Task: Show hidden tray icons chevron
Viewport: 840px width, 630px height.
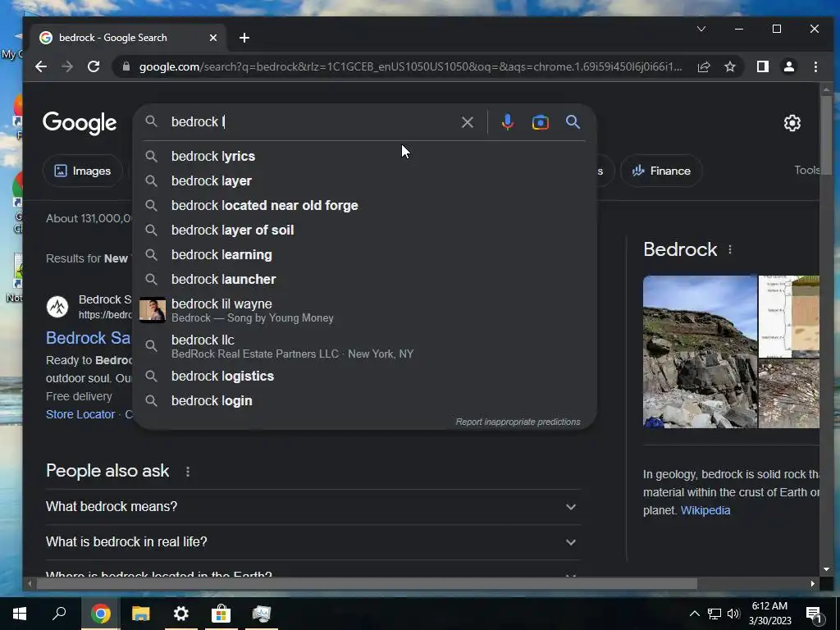Action: click(x=694, y=614)
